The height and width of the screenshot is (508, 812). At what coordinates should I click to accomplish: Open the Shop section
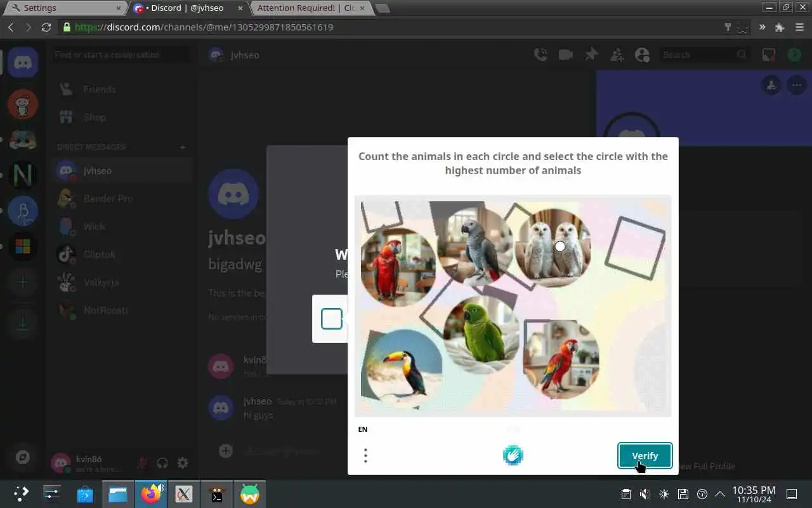[x=121, y=117]
